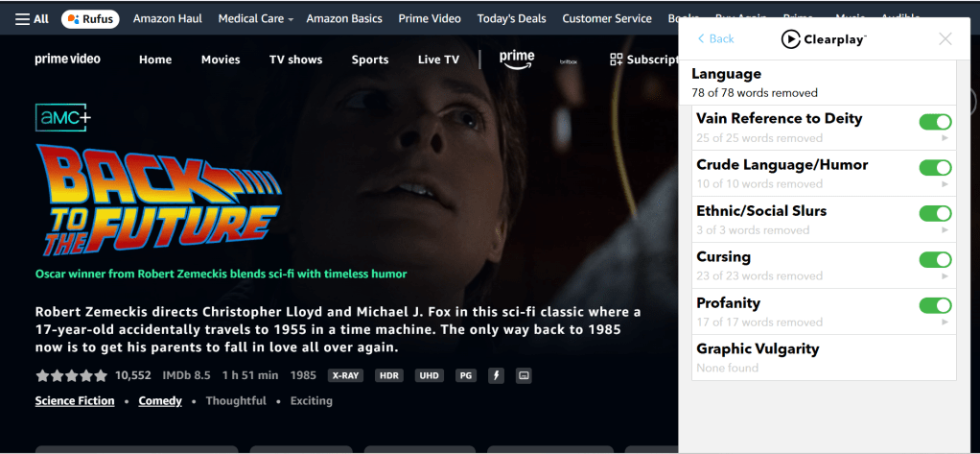This screenshot has height=454, width=980.
Task: Switch to the TV shows tab
Action: [295, 60]
